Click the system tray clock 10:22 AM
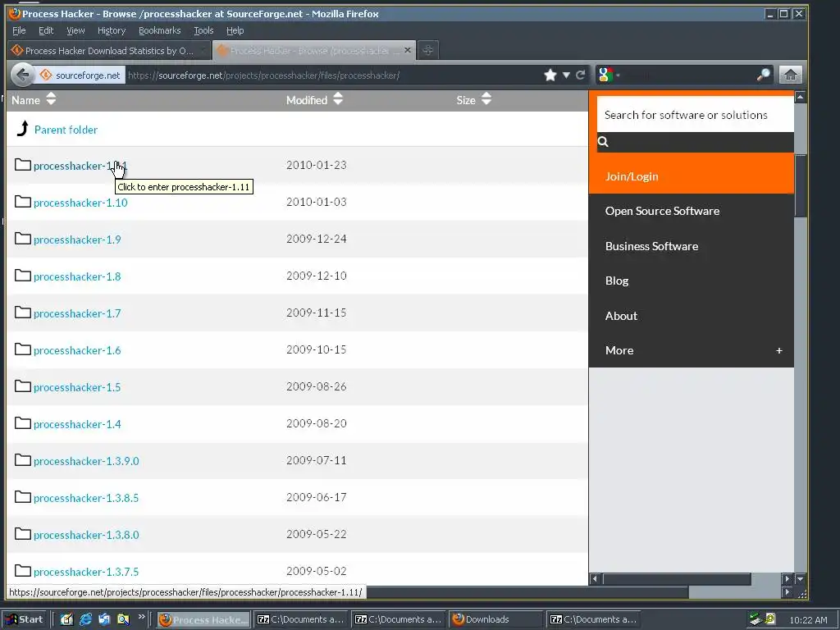 pos(808,620)
